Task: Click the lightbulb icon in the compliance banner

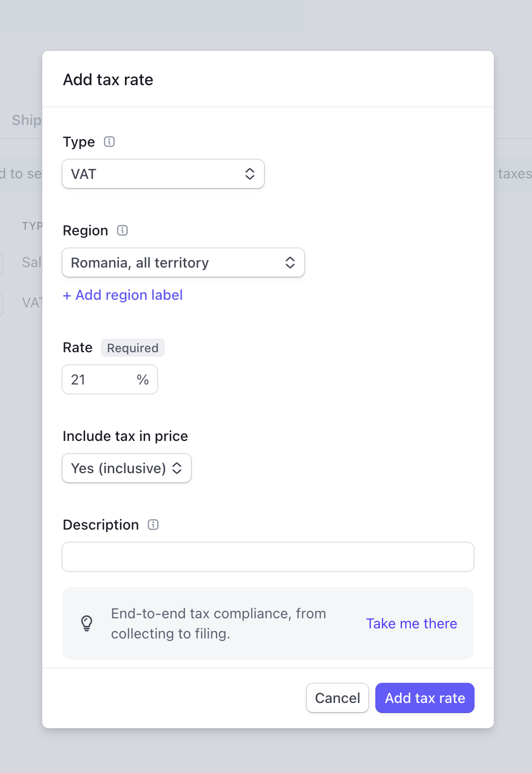Action: click(x=87, y=623)
